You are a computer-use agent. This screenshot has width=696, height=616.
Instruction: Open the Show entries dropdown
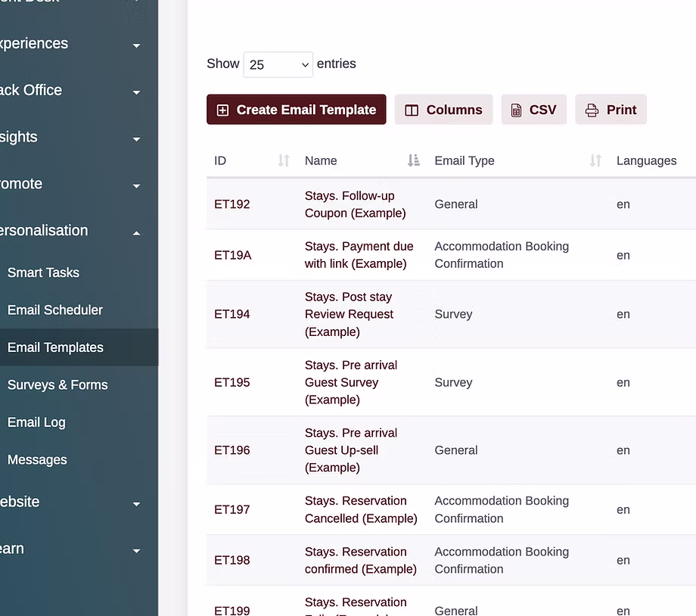coord(278,64)
